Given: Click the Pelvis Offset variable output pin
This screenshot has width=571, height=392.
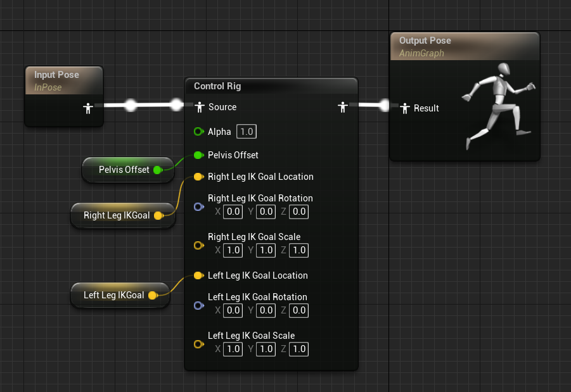Looking at the screenshot, I should [x=158, y=170].
